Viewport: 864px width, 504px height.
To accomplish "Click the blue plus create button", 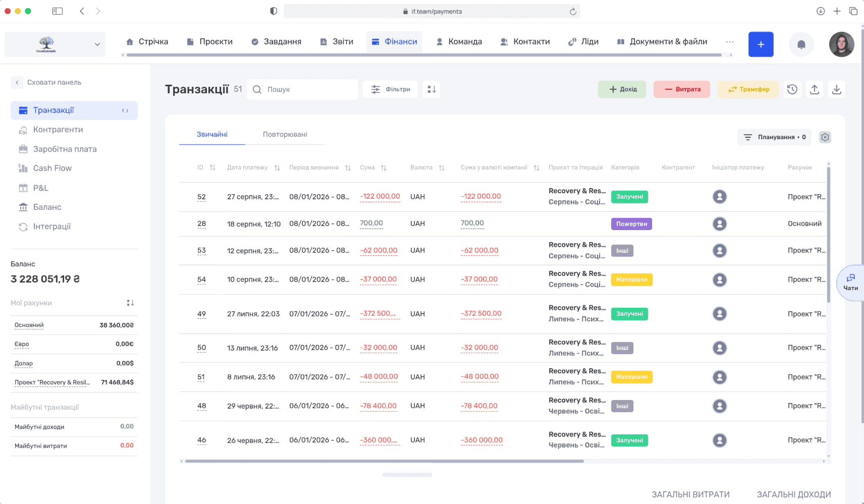I will pyautogui.click(x=761, y=44).
